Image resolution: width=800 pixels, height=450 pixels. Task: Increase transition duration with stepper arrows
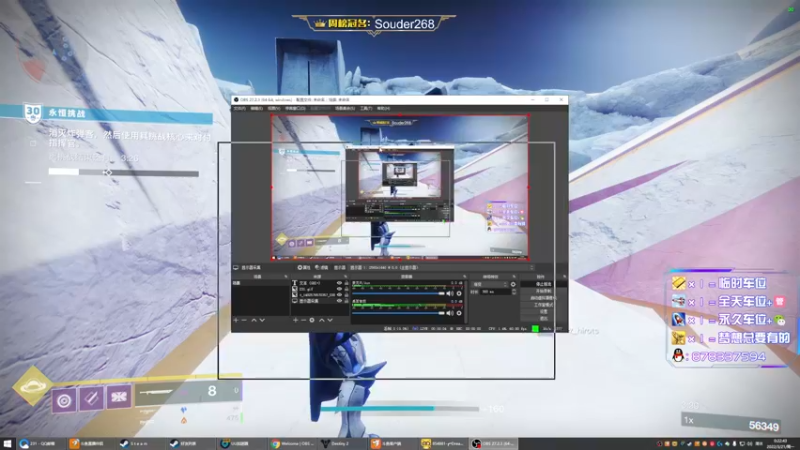(514, 290)
